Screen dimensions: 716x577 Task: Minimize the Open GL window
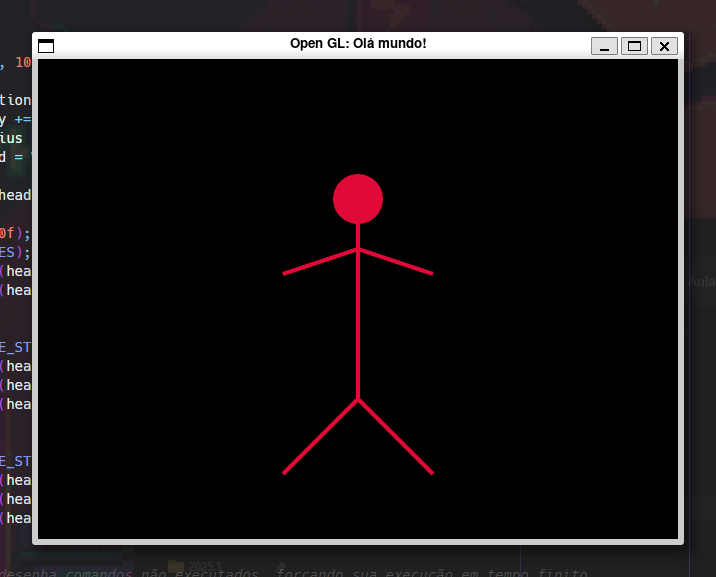604,46
